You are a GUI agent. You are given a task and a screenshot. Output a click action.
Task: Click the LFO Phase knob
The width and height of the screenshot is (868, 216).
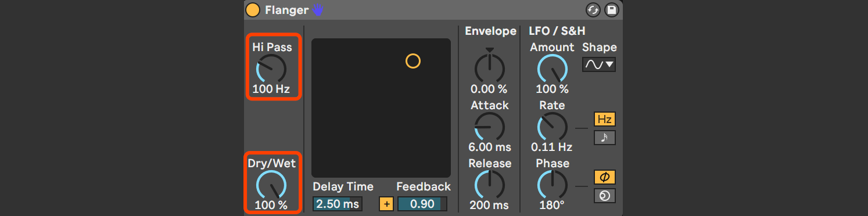tap(552, 185)
